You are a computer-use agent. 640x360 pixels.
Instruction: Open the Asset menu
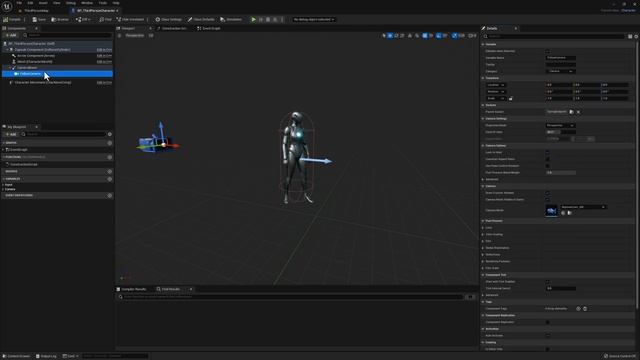(43, 3)
